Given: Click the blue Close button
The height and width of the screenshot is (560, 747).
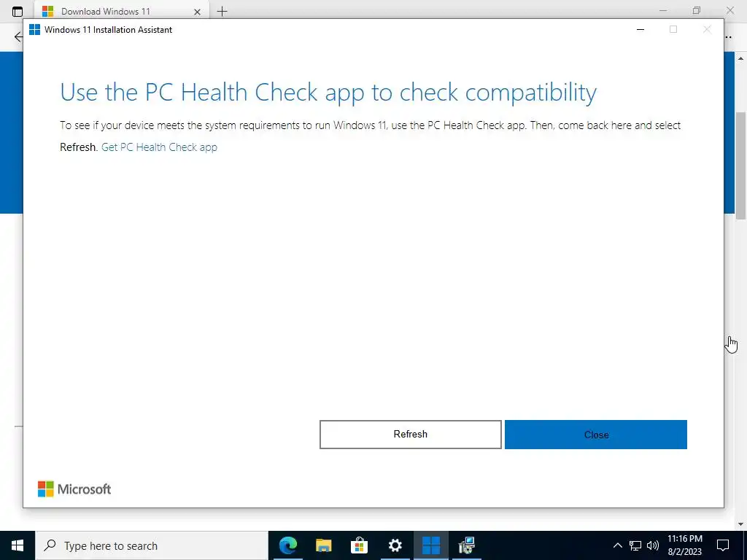Looking at the screenshot, I should click(x=595, y=435).
